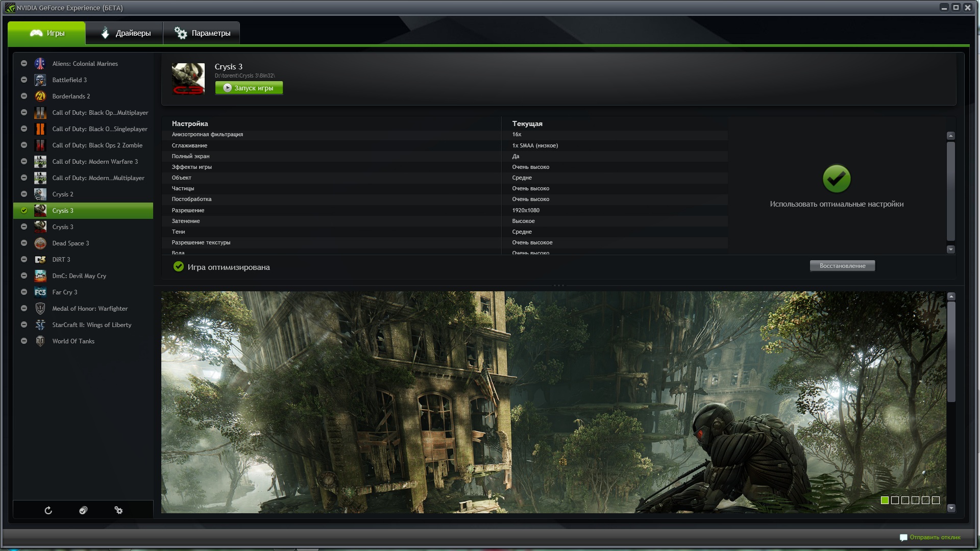
Task: Click the feedback speech bubble icon
Action: pos(903,537)
